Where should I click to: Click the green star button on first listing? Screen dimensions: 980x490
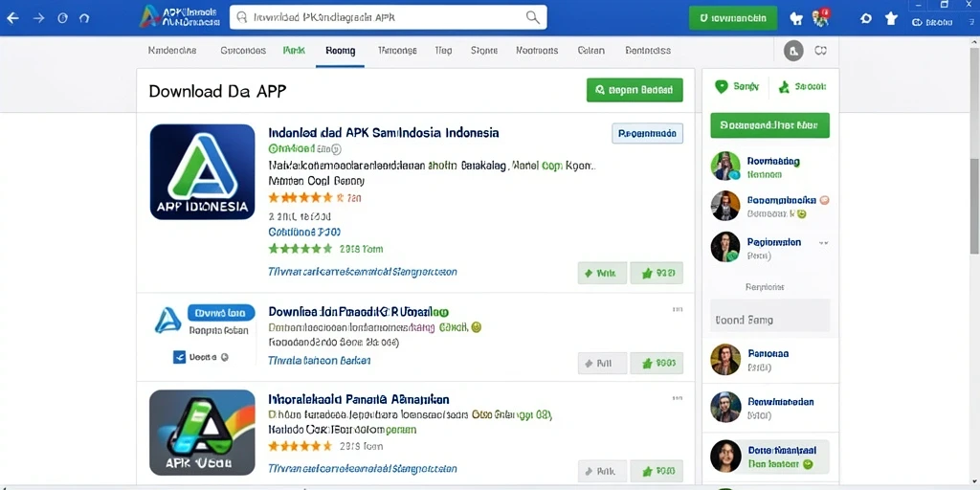[657, 273]
